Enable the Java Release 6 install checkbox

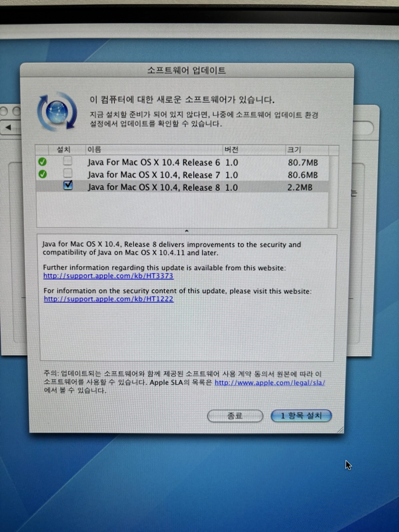[x=68, y=161]
